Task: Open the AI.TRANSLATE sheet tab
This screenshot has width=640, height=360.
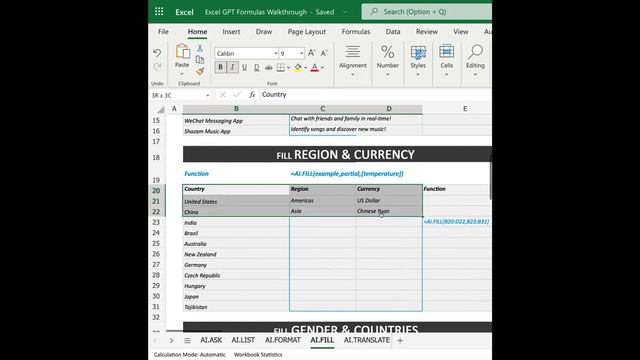Action: pos(367,340)
